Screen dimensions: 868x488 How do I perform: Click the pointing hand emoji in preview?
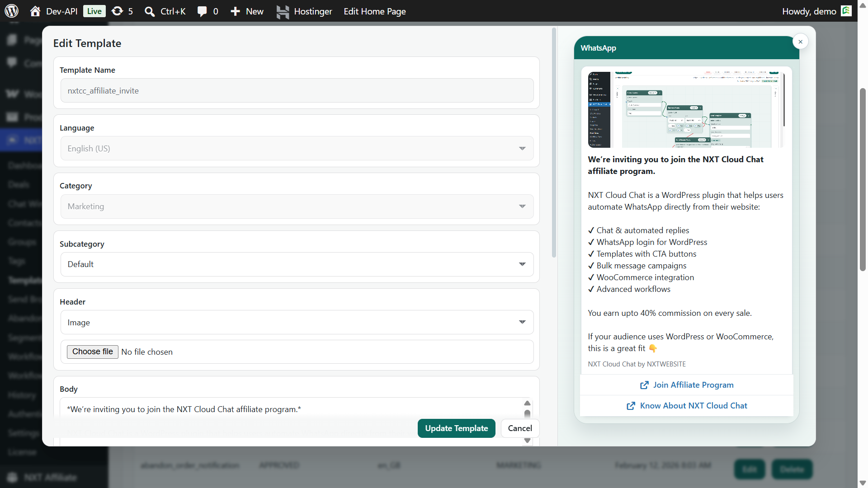click(653, 348)
